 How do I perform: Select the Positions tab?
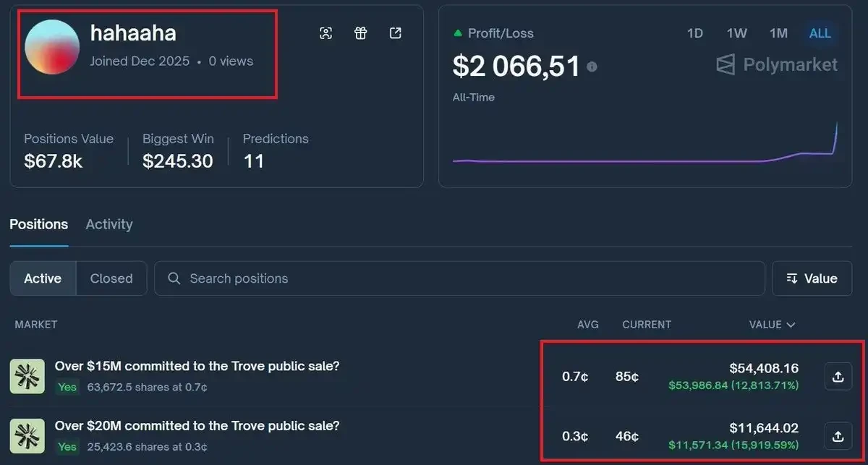pos(38,224)
